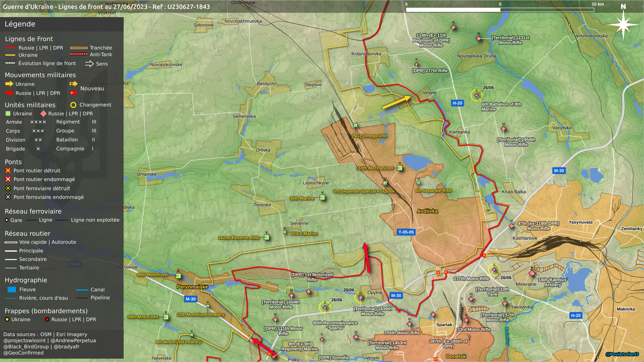
Task: Click the blue Fleuve swatch in legend
Action: click(x=12, y=289)
